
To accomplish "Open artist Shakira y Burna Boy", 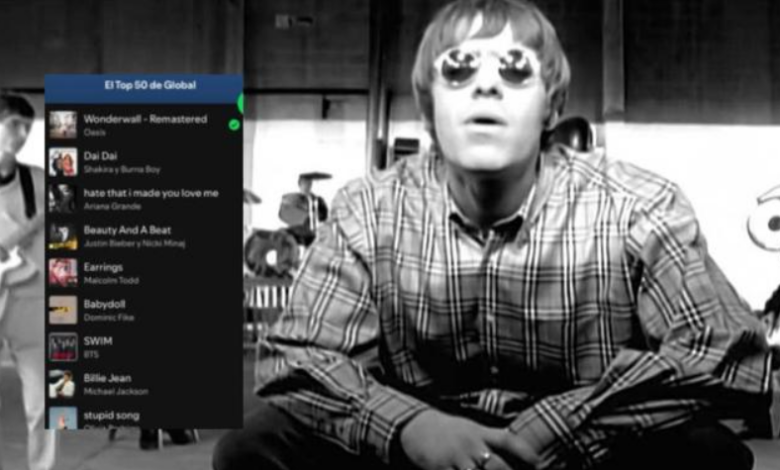I will pos(122,170).
